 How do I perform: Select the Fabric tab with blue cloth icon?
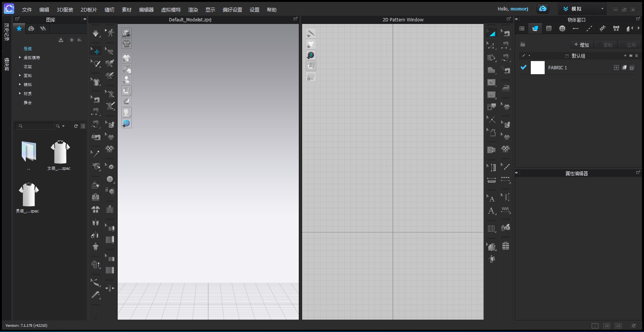[x=535, y=28]
